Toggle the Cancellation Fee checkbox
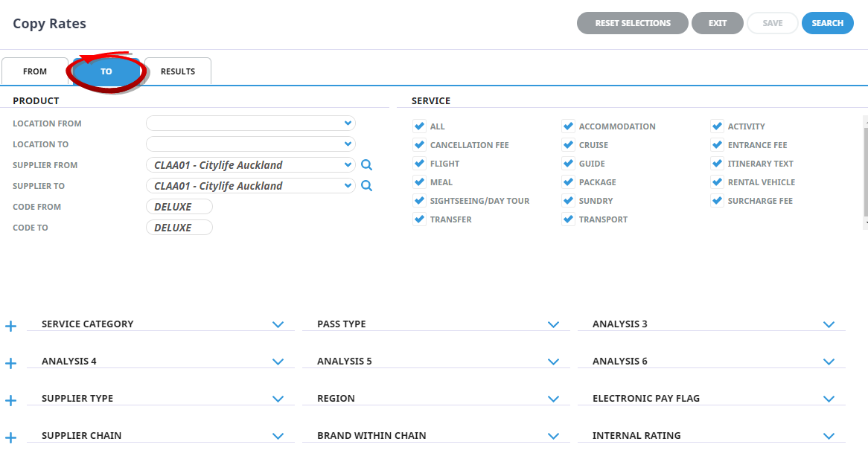The image size is (868, 456). (419, 144)
